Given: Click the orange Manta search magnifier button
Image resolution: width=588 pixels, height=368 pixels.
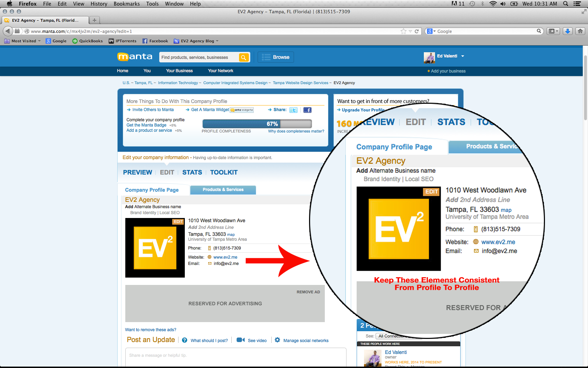Looking at the screenshot, I should (x=244, y=57).
